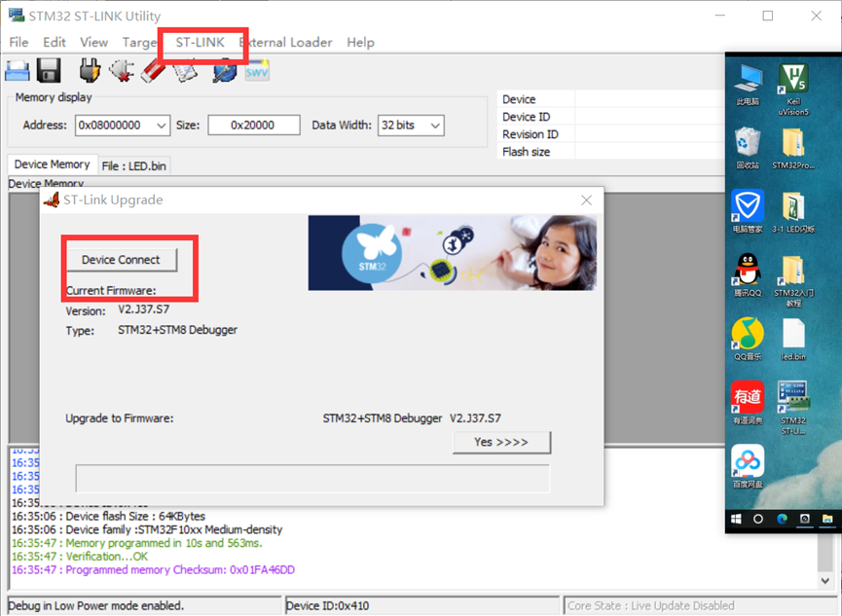This screenshot has height=616, width=842.
Task: Click the 3-1 LED闪烁 folder icon
Action: 793,211
